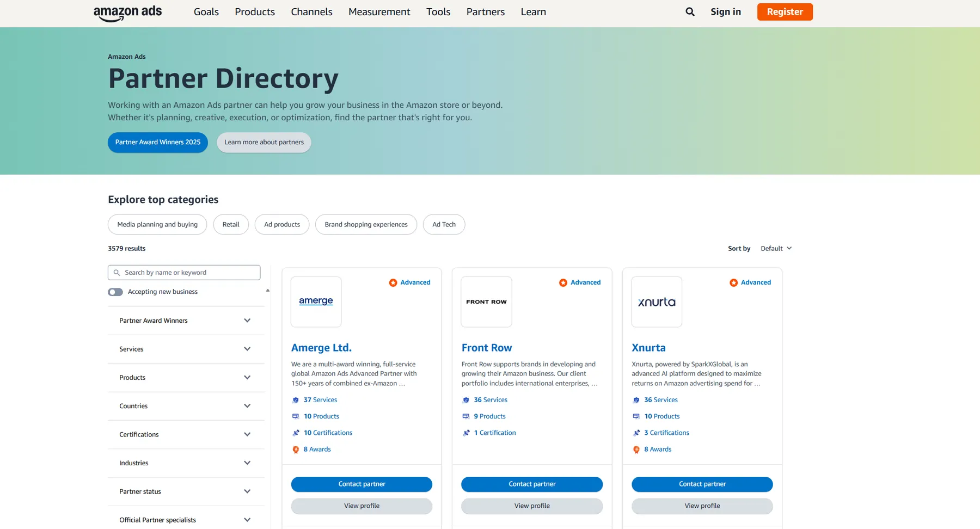Toggle the Accepting new business switch
Viewport: 980px width, 529px height.
point(115,292)
